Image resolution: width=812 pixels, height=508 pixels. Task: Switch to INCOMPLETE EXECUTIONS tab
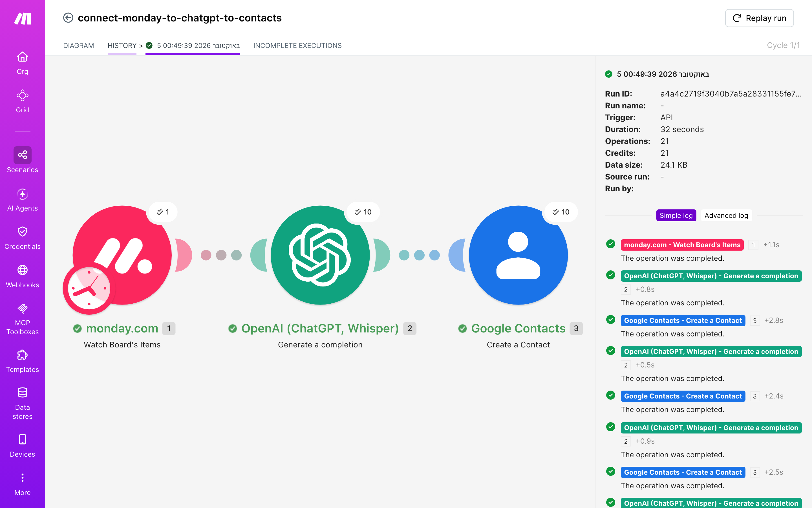pyautogui.click(x=297, y=45)
